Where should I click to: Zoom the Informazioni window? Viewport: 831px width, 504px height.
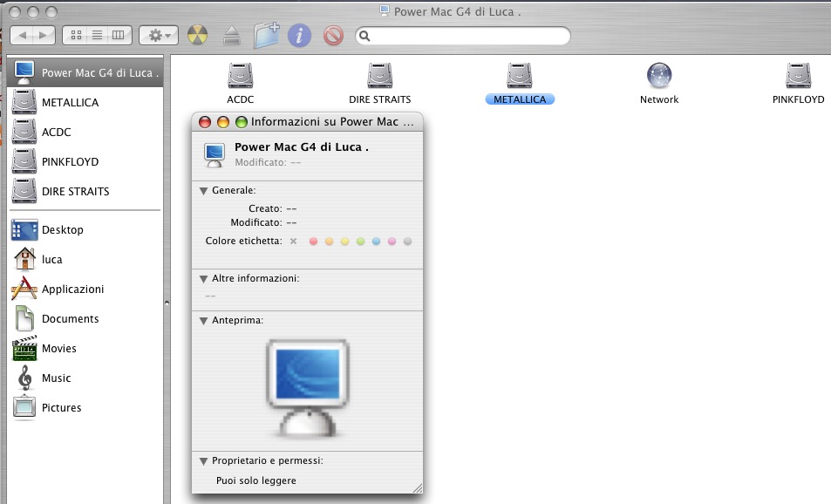coord(242,122)
